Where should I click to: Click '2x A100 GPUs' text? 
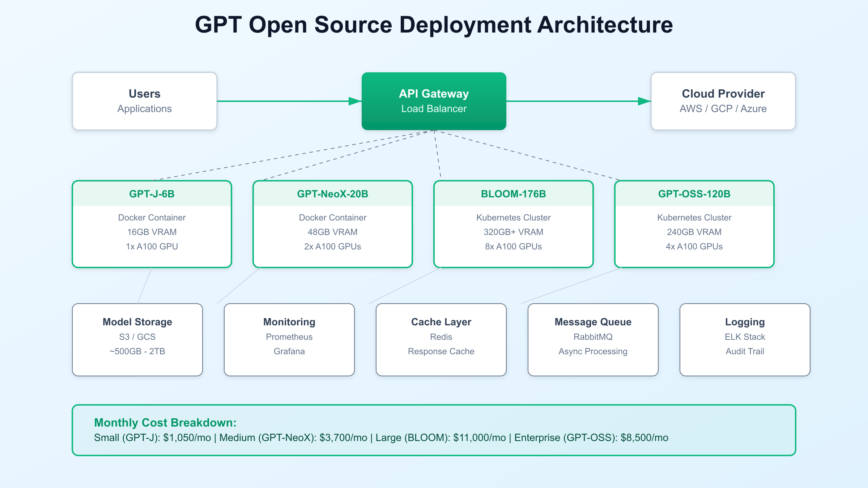pyautogui.click(x=333, y=247)
